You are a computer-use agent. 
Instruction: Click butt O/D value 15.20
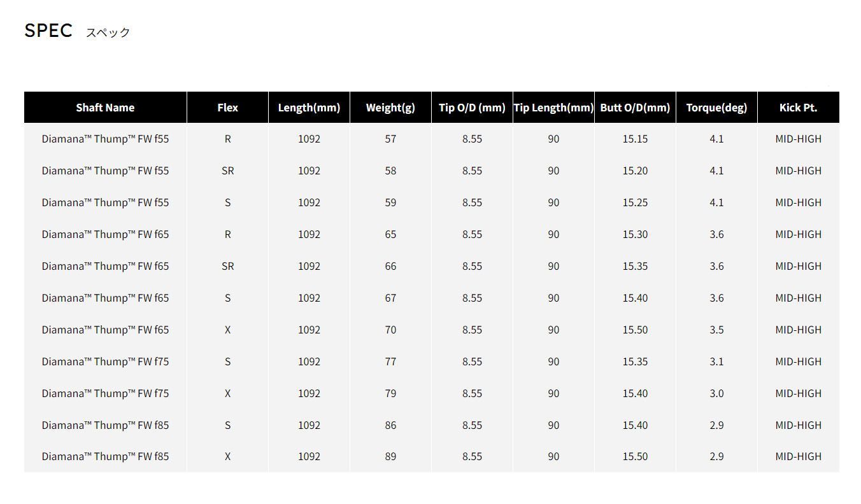[x=635, y=171]
